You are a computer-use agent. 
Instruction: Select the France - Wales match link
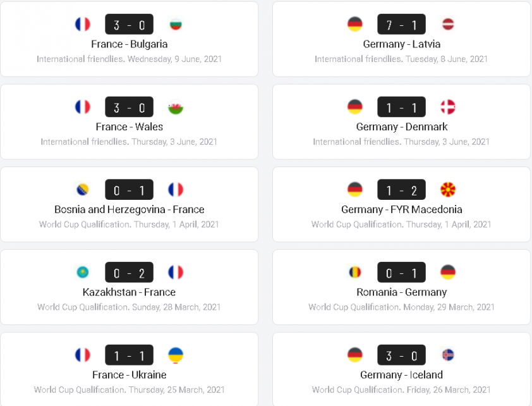click(129, 127)
